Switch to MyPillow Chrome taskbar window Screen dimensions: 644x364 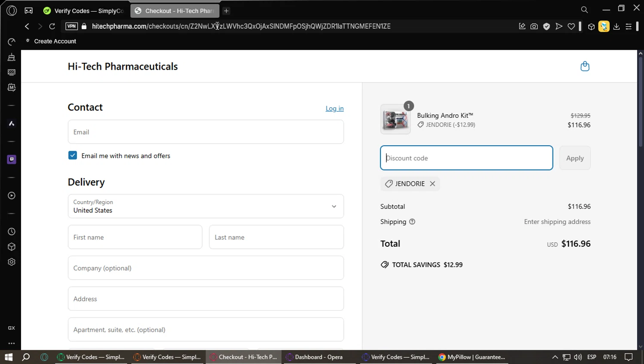[472, 357]
